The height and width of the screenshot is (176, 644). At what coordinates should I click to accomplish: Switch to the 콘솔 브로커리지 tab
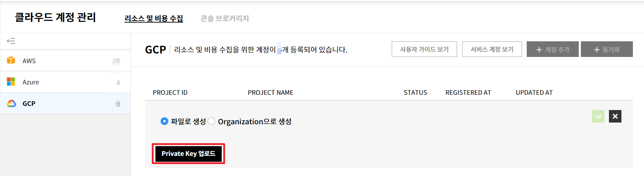(x=225, y=18)
